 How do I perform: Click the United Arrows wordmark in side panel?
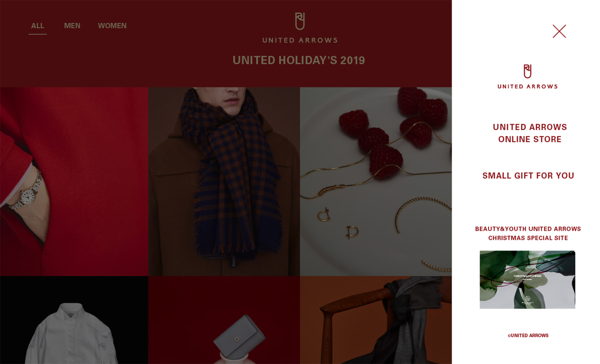coord(527,86)
